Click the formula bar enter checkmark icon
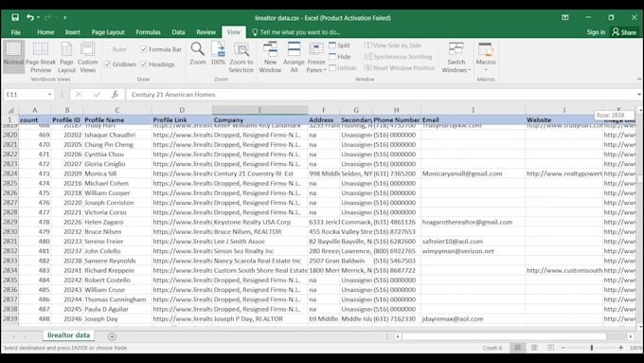The image size is (644, 363). (x=97, y=95)
